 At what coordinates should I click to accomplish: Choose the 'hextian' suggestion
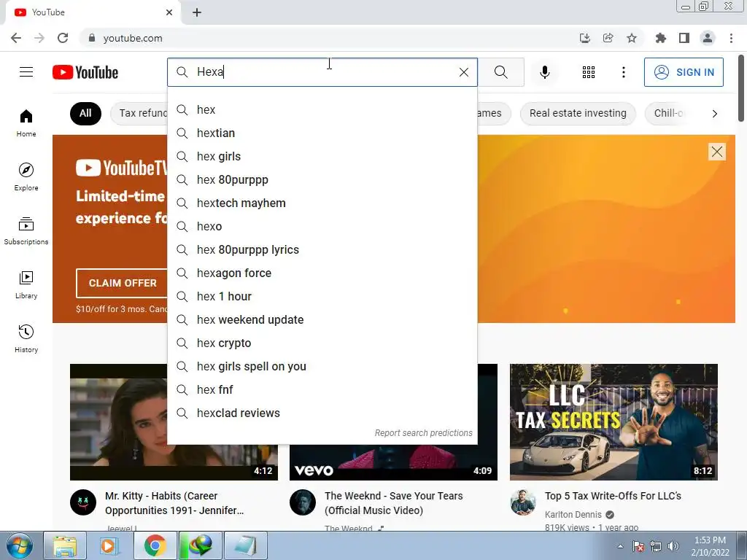[322, 133]
